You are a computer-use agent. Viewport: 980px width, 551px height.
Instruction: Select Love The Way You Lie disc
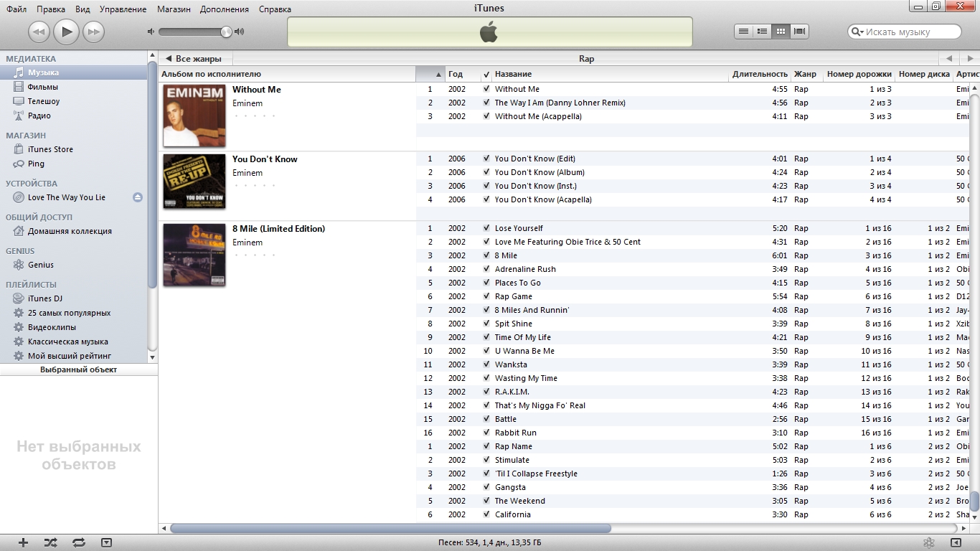point(67,197)
